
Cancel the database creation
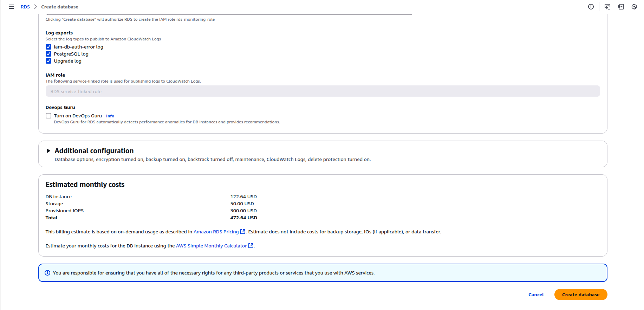tap(536, 295)
